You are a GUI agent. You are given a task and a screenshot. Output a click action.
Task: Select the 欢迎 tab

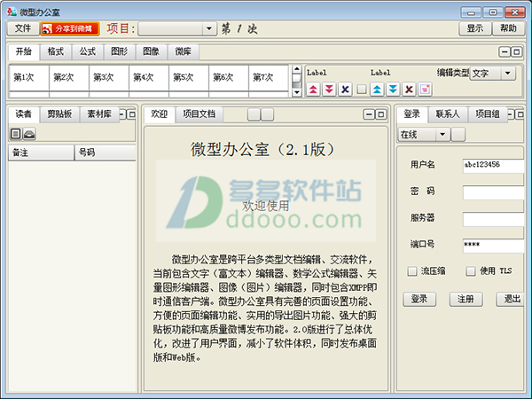[159, 114]
